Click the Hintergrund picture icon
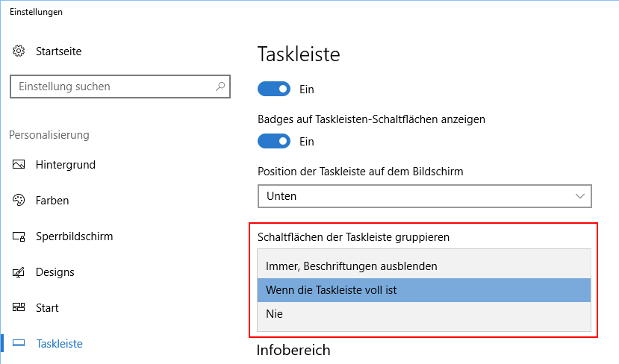The image size is (619, 364). 19,164
